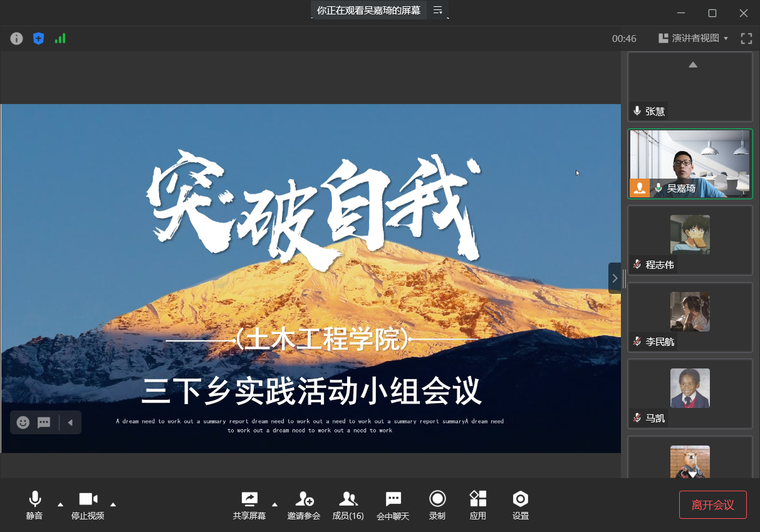760x532 pixels.
Task: Open 邀请参会 invite participants
Action: click(x=304, y=505)
